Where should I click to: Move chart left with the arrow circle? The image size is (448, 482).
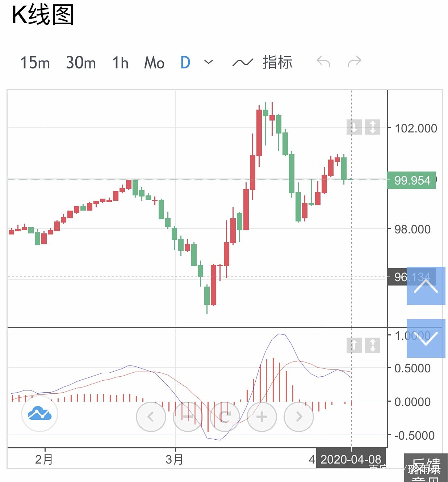click(151, 417)
